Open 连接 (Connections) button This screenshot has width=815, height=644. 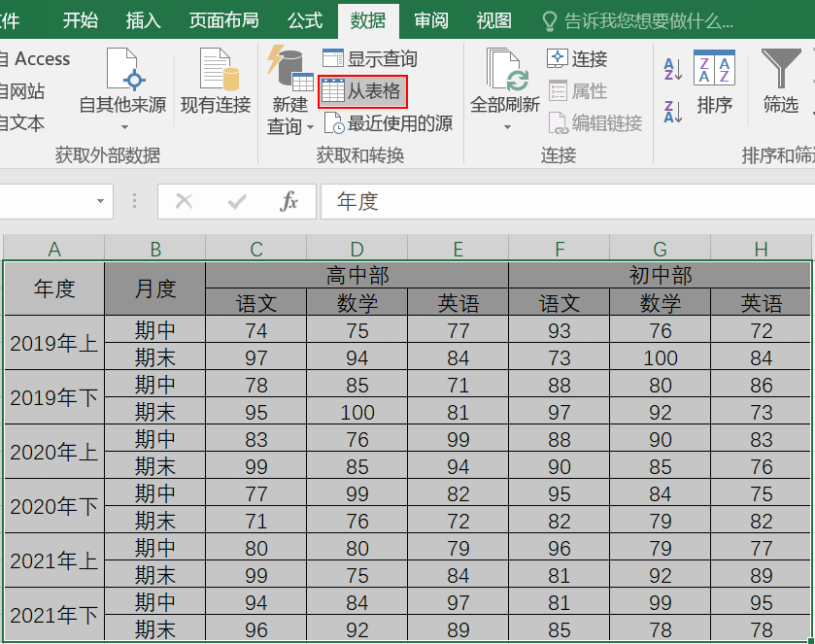click(577, 58)
